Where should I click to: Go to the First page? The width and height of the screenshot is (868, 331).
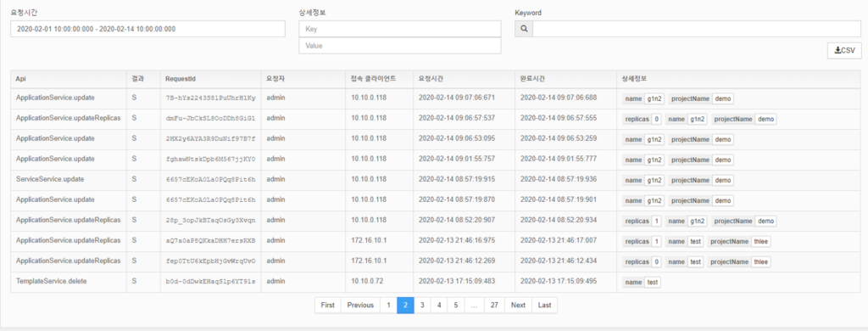coord(328,305)
